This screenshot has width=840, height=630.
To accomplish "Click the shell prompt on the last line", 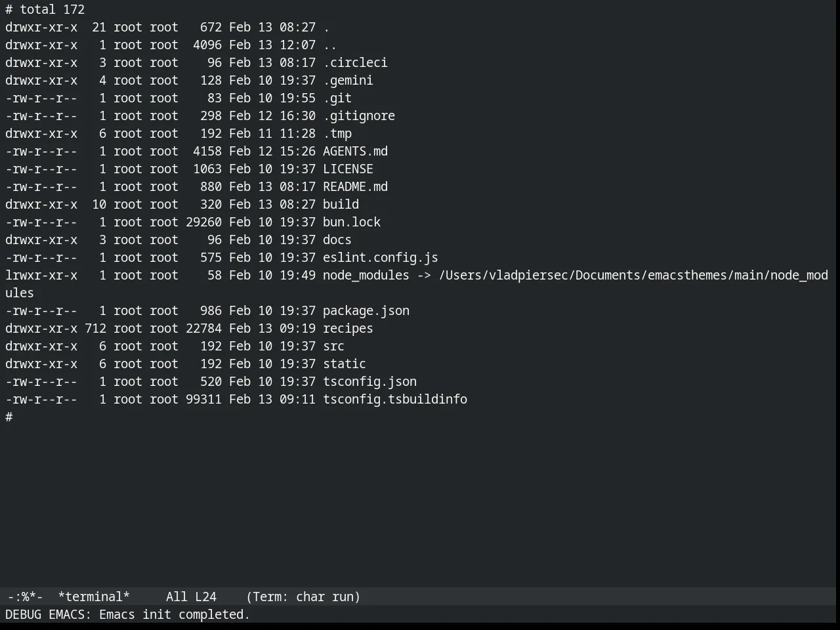I will click(x=9, y=417).
